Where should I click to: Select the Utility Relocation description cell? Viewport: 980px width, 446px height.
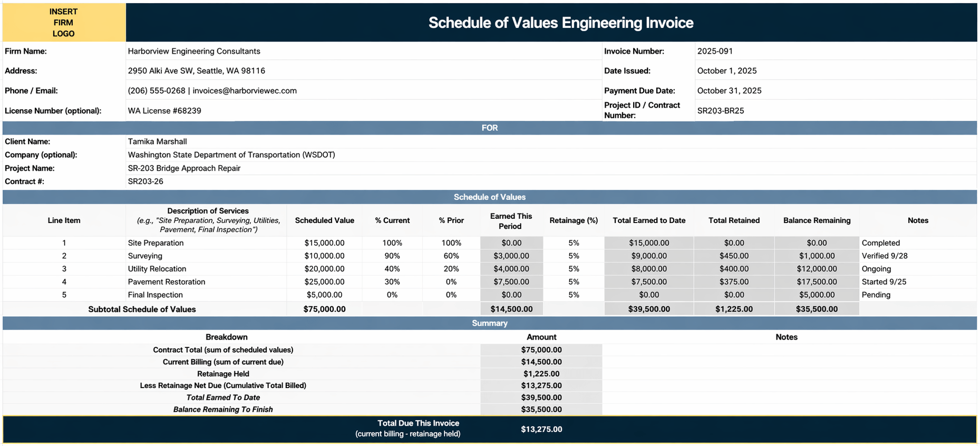[206, 269]
